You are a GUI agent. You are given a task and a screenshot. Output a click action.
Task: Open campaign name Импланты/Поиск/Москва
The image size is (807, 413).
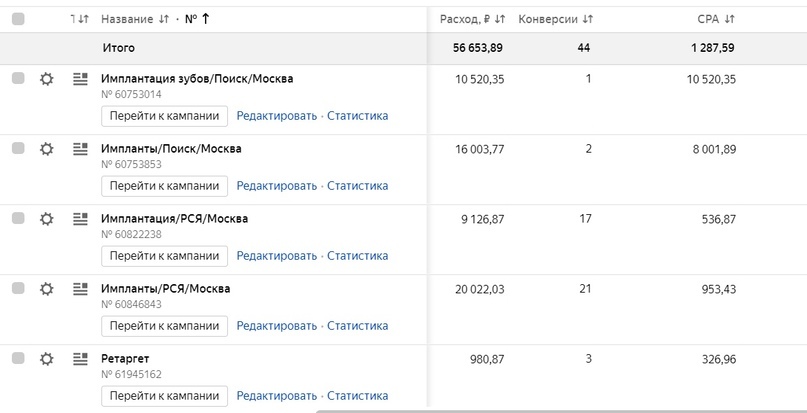tap(171, 149)
